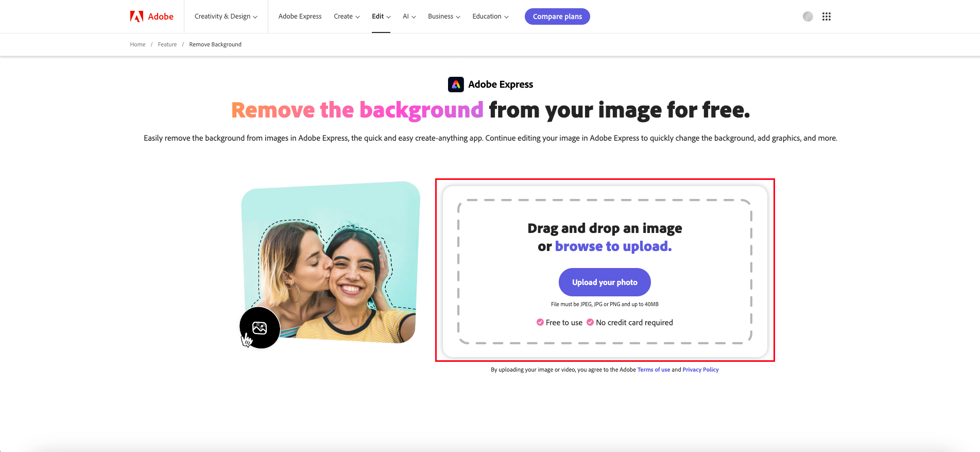Click the Adobe Express app logo icon
Image resolution: width=980 pixels, height=452 pixels.
click(x=456, y=85)
